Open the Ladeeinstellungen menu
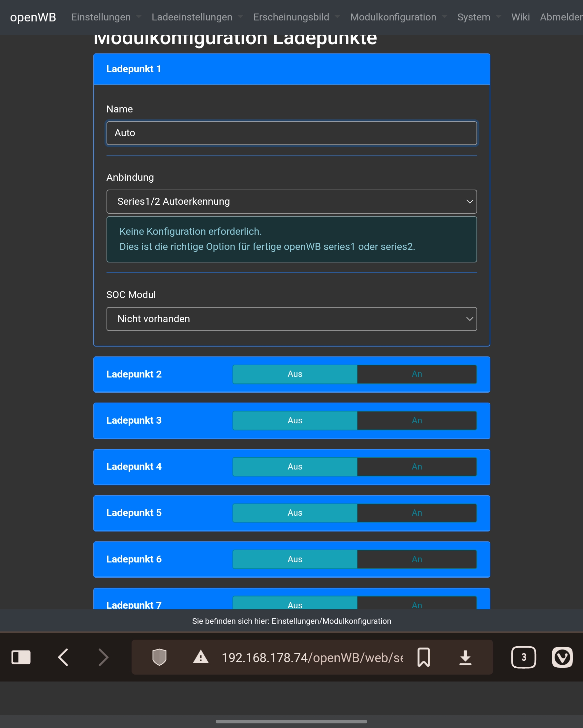This screenshot has height=728, width=583. pos(197,17)
